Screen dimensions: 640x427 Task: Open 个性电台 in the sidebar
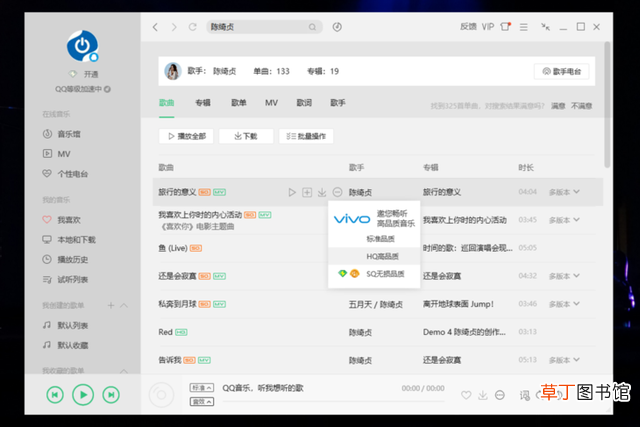pos(65,174)
